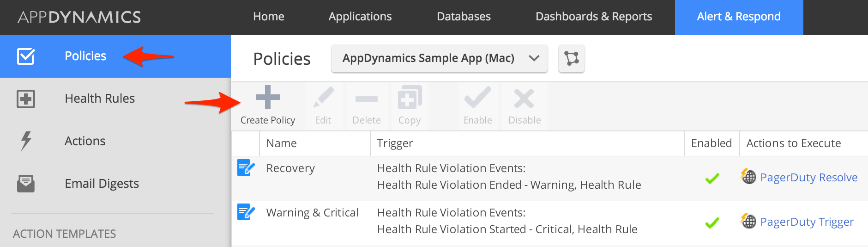Image resolution: width=868 pixels, height=247 pixels.
Task: Select Health Rules in the sidebar
Action: [100, 99]
